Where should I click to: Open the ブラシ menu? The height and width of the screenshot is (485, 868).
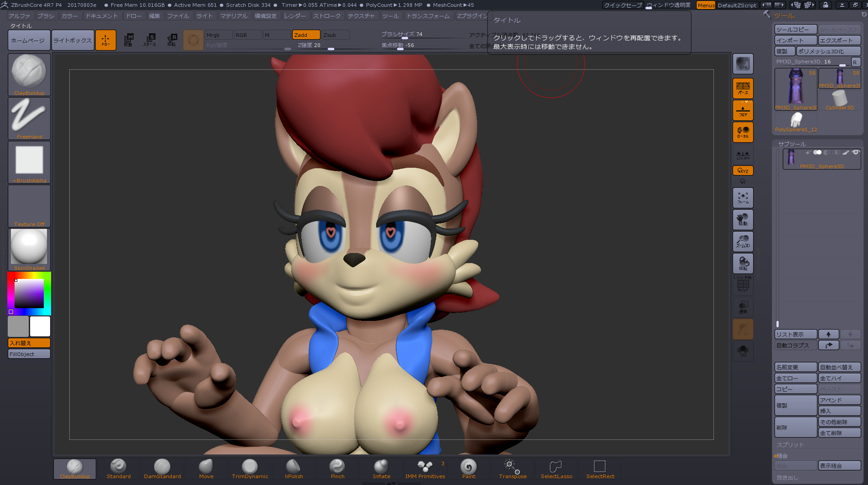click(x=46, y=16)
